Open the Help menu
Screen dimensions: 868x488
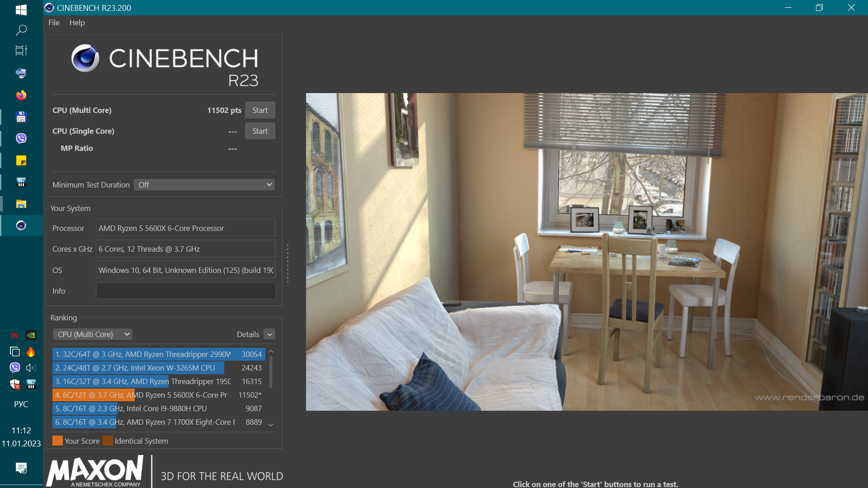(x=77, y=23)
